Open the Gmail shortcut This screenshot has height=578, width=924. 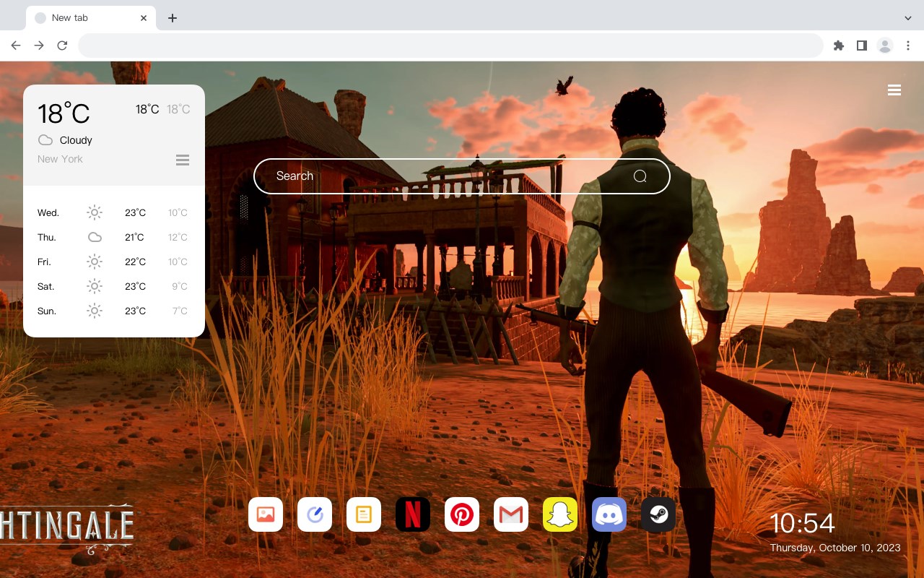pyautogui.click(x=511, y=514)
